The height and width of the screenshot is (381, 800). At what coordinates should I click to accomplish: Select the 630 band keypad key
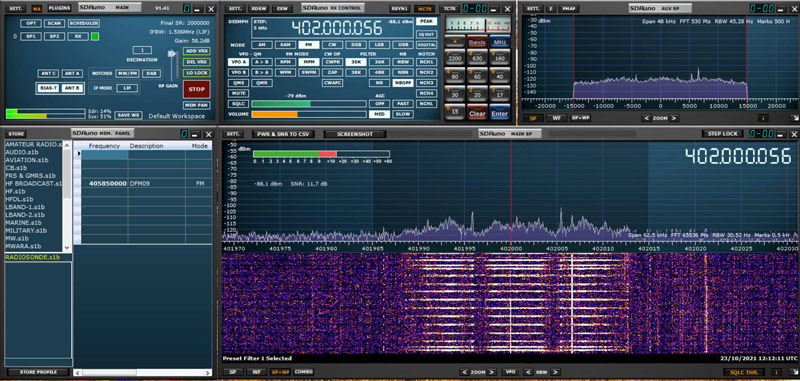click(477, 58)
